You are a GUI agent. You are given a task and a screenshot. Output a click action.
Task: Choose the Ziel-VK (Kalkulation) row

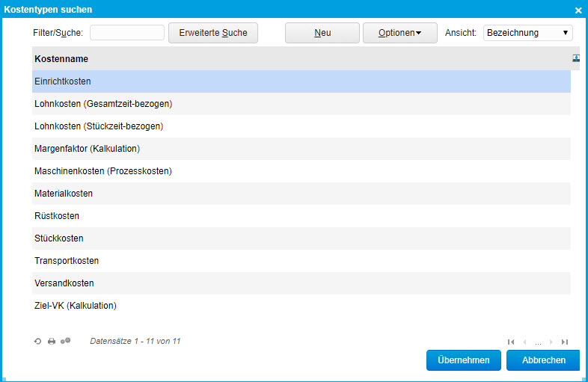click(301, 306)
